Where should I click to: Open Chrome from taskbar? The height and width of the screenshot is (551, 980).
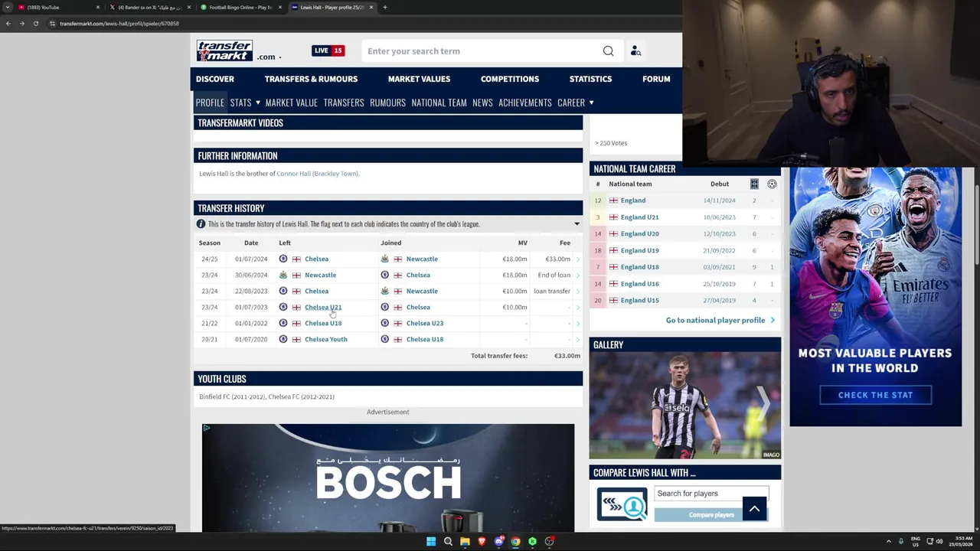pos(515,542)
